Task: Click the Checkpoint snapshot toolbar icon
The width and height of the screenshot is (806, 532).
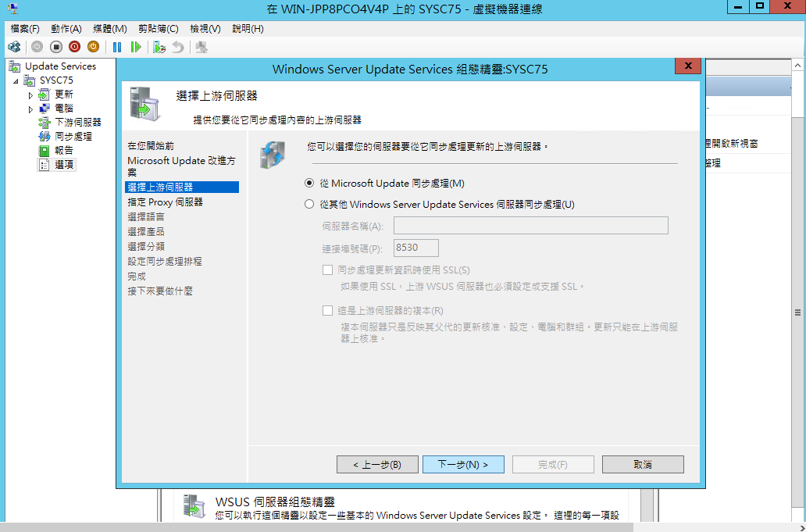Action: click(x=159, y=48)
